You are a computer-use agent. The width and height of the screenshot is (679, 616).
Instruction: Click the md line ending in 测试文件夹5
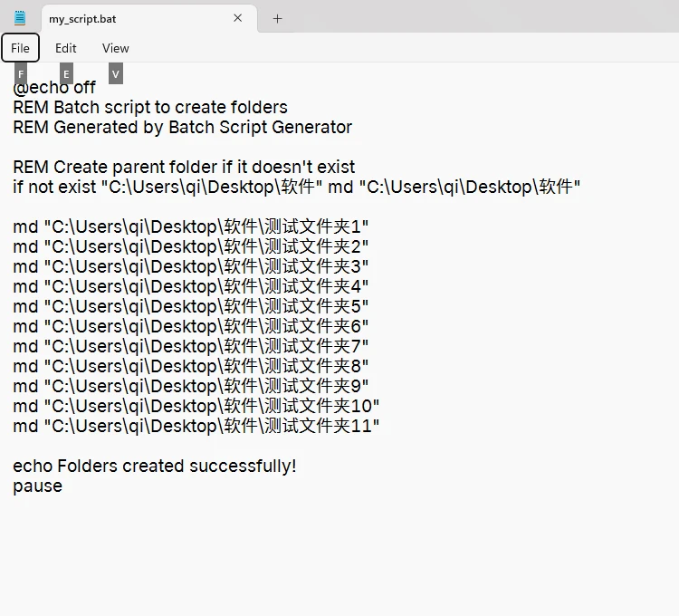click(x=191, y=307)
